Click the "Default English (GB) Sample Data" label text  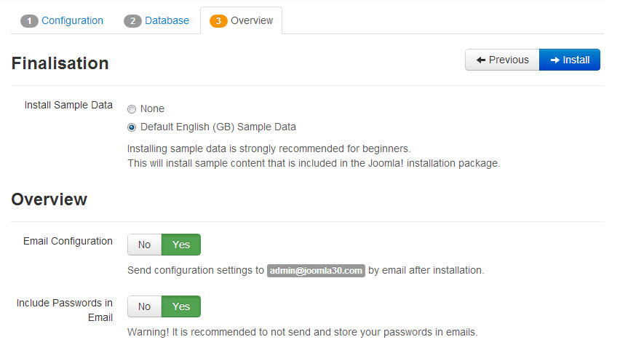pyautogui.click(x=218, y=127)
